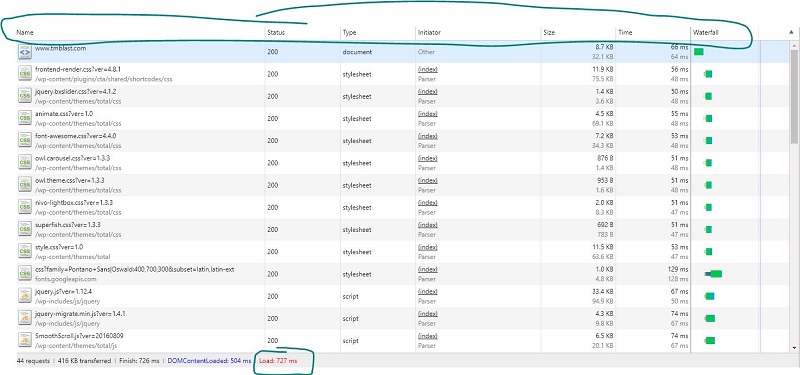Image resolution: width=800 pixels, height=375 pixels.
Task: Select the owl.theme.css?ver=1.3.3 request name
Action: 69,181
